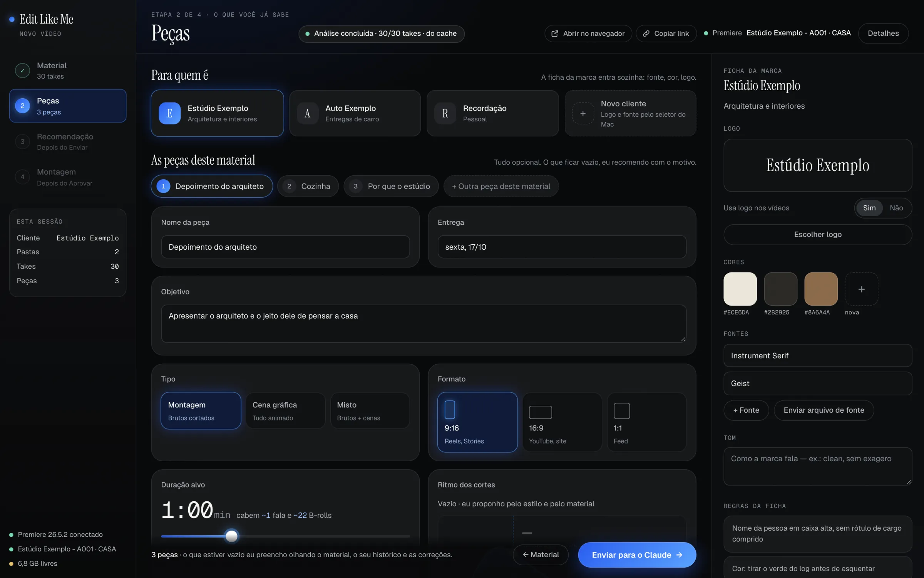924x578 pixels.
Task: Click the square 1:1 format icon
Action: (x=622, y=411)
